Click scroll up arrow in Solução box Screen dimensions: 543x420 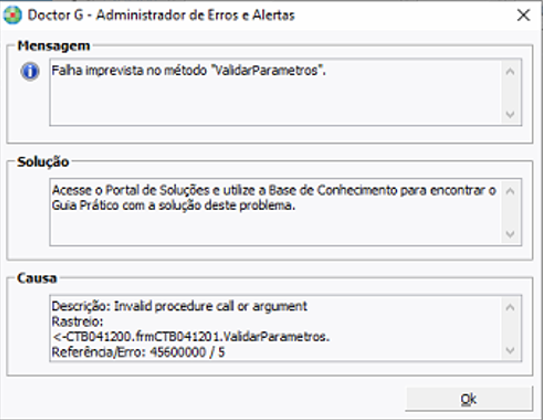coord(510,191)
